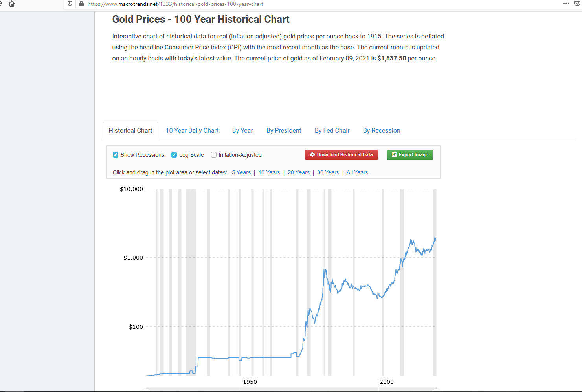Screen dimensions: 582x392
Task: Click the cloud download icon on red button
Action: (312, 155)
